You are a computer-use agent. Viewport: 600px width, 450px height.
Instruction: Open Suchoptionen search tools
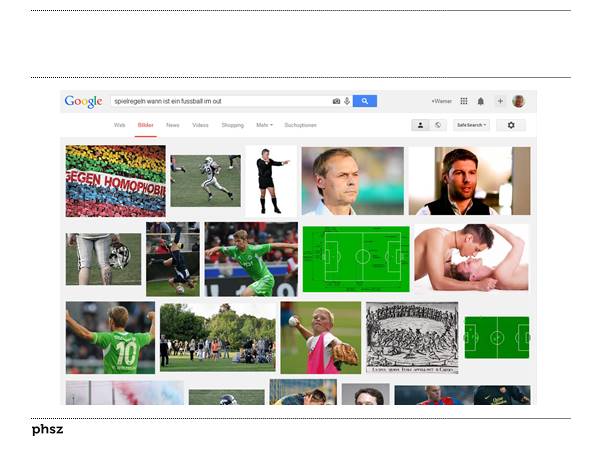[x=300, y=125]
